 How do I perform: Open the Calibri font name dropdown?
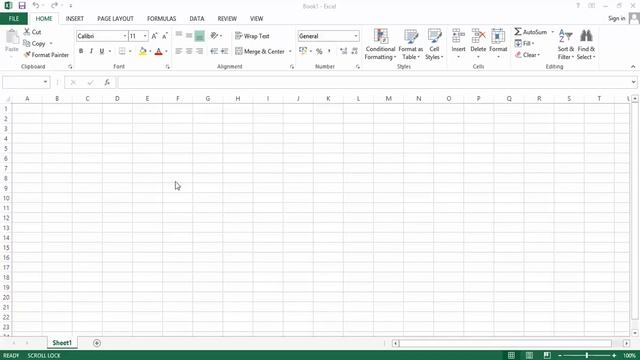pyautogui.click(x=124, y=36)
